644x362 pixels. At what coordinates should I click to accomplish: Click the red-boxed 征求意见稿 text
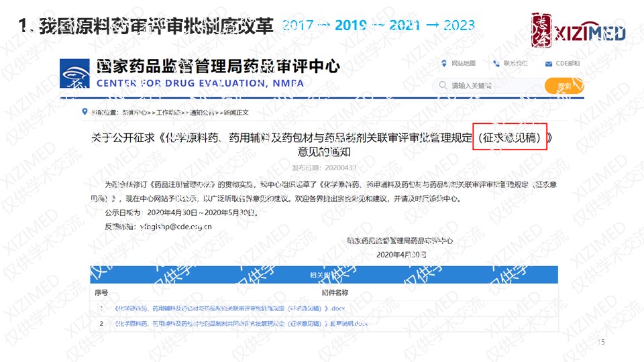(x=510, y=137)
